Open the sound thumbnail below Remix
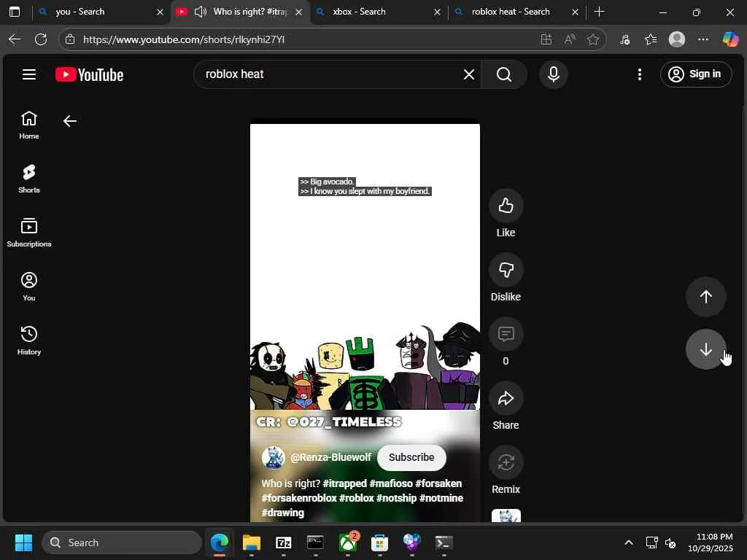Screen dimensions: 747x560 pos(506,516)
